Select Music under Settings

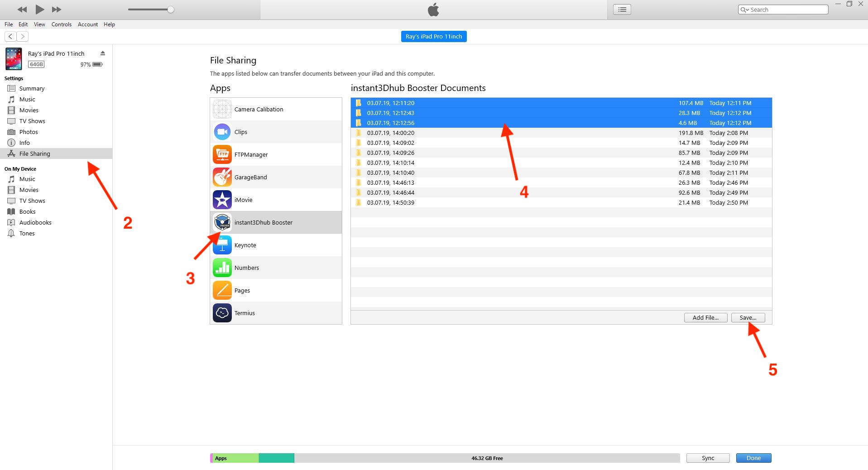click(56, 100)
